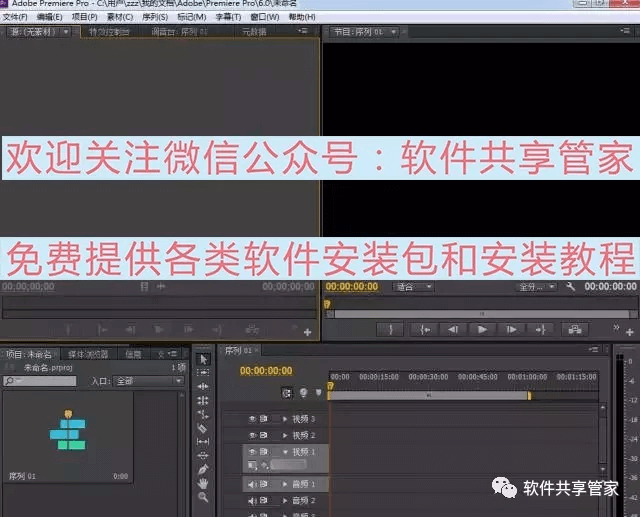Click Set Encore chapter marker icon in timeline

[x=303, y=393]
